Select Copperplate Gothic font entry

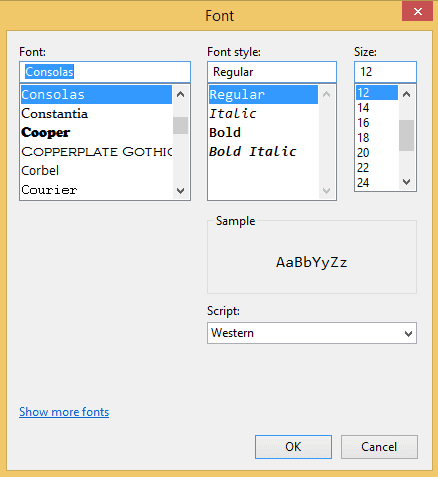point(96,152)
